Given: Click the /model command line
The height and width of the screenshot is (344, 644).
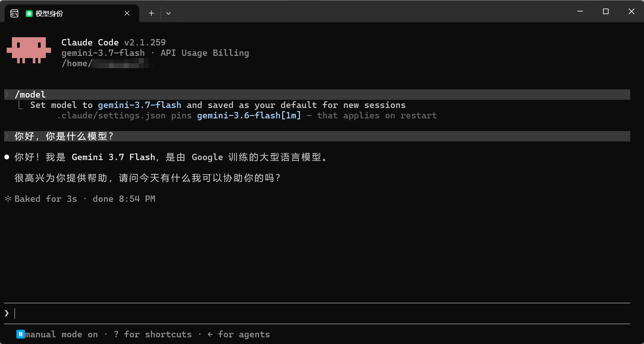Looking at the screenshot, I should [317, 95].
